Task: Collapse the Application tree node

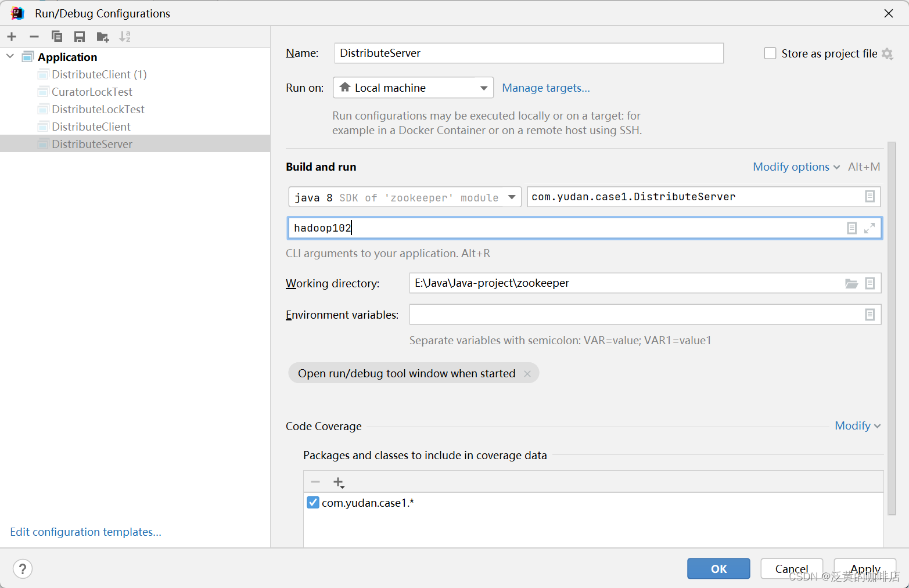Action: point(10,56)
